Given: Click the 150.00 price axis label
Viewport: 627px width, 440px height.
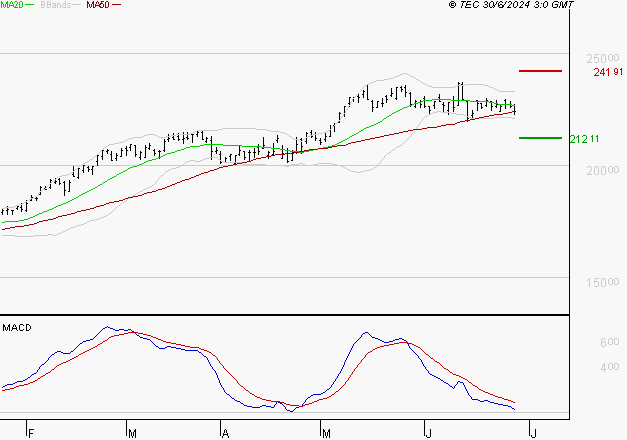Looking at the screenshot, I should [x=603, y=283].
